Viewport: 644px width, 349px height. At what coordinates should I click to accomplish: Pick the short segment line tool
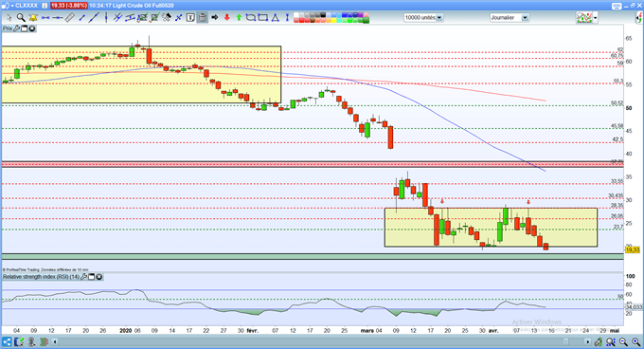81,17
